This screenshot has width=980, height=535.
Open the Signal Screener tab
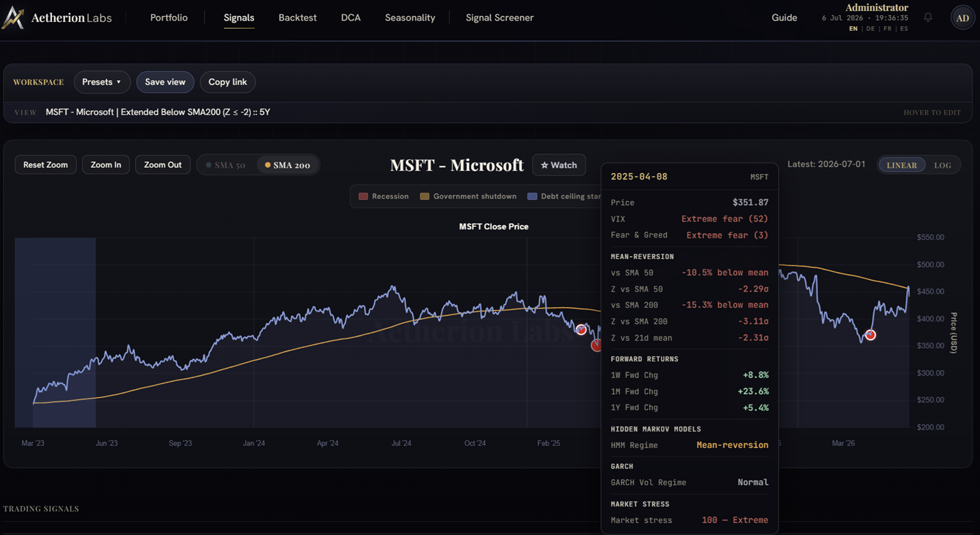(499, 18)
